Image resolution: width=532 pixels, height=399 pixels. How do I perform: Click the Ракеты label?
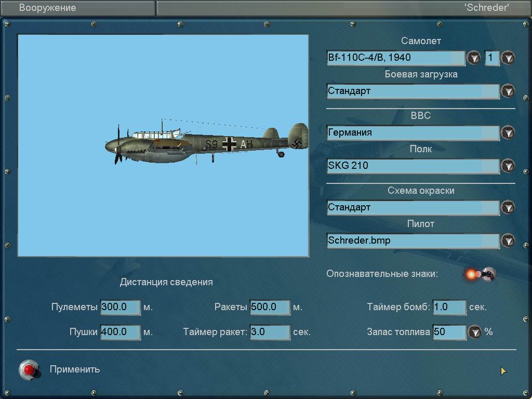coord(231,307)
